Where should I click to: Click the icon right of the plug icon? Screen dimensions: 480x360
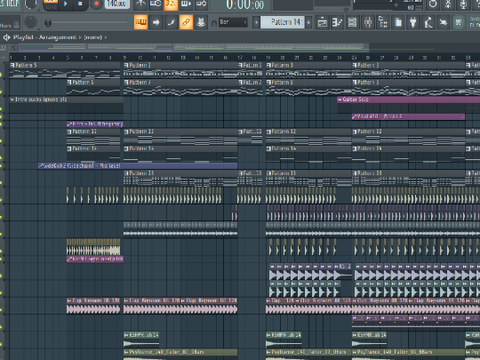pyautogui.click(x=428, y=23)
